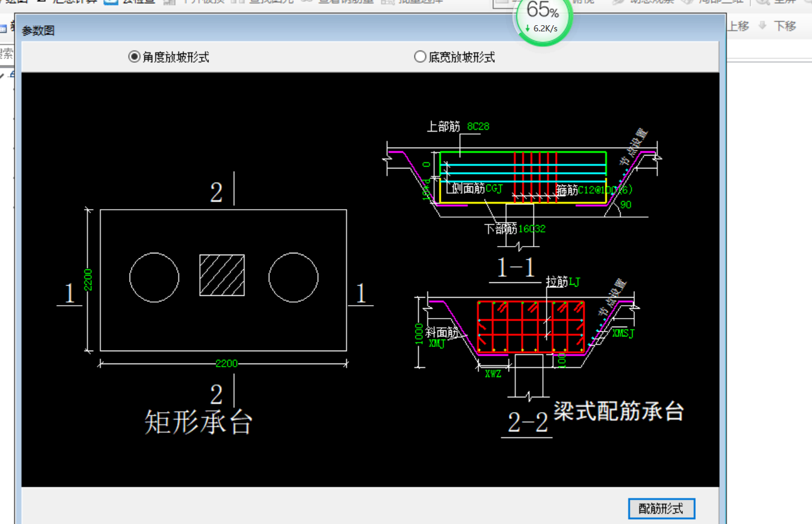812x524 pixels.
Task: Click the 参数图 dialog title bar
Action: coord(371,30)
